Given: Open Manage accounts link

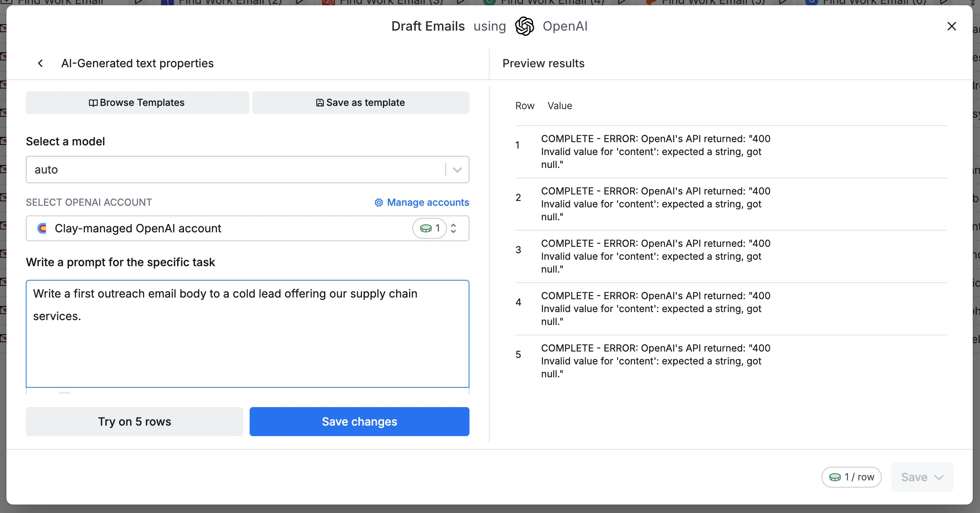Looking at the screenshot, I should coord(422,202).
